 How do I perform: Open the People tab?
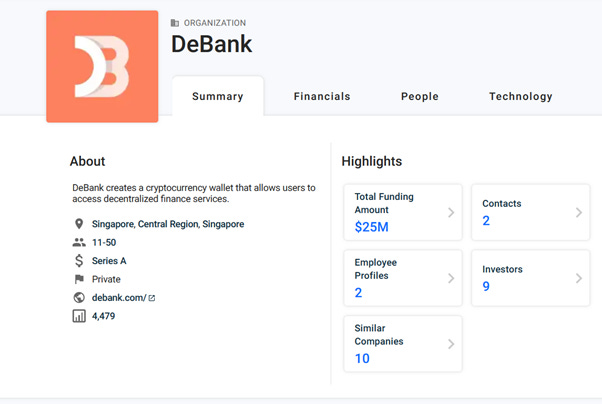pos(420,96)
